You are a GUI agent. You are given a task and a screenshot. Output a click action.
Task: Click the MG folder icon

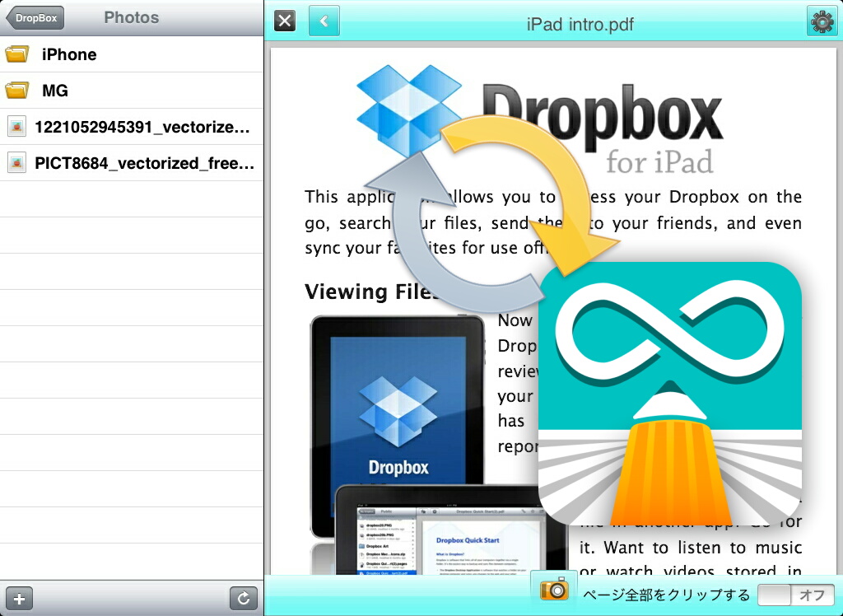17,91
